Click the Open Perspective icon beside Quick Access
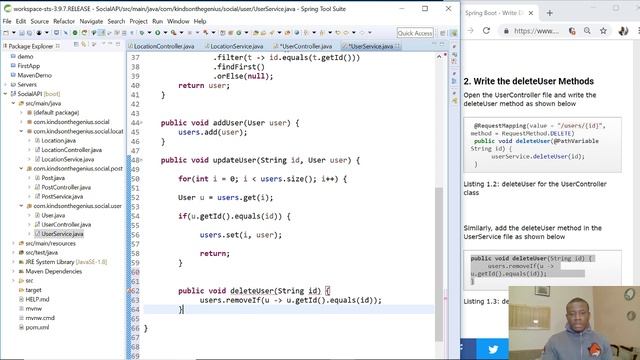640x360 pixels. coord(443,33)
